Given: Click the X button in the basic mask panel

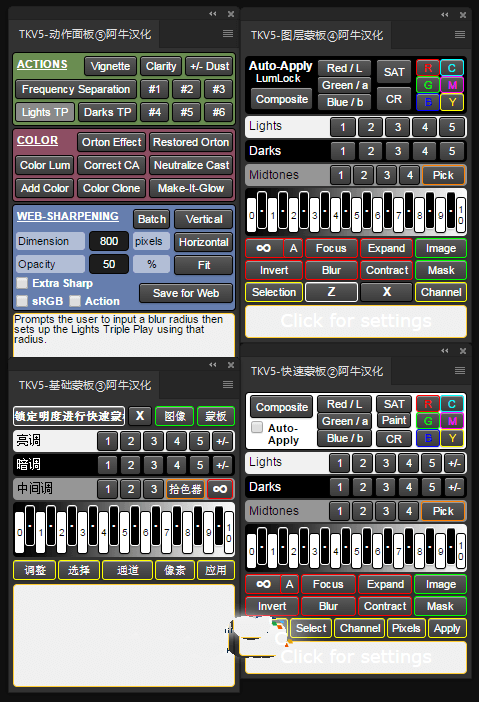Looking at the screenshot, I should pyautogui.click(x=140, y=416).
